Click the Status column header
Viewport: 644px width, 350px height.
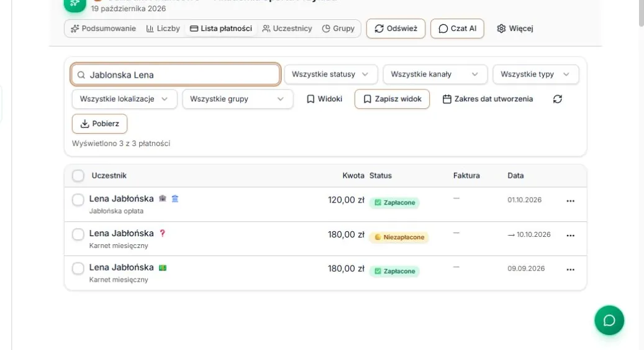380,175
